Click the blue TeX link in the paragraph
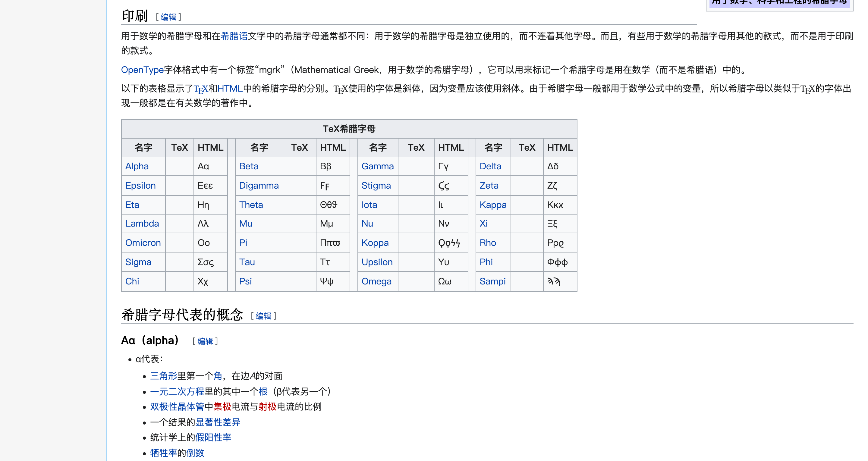Screen dimensions: 868x461 (201, 89)
